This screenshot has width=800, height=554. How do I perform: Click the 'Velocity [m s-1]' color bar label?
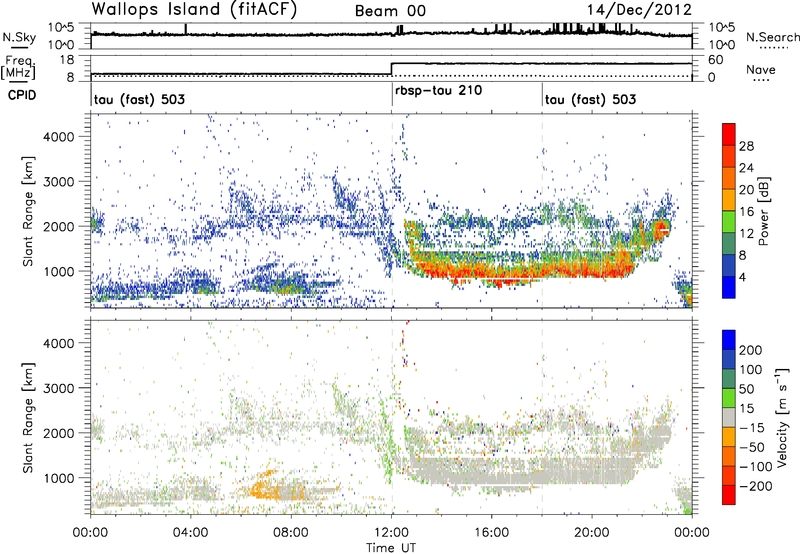(782, 417)
